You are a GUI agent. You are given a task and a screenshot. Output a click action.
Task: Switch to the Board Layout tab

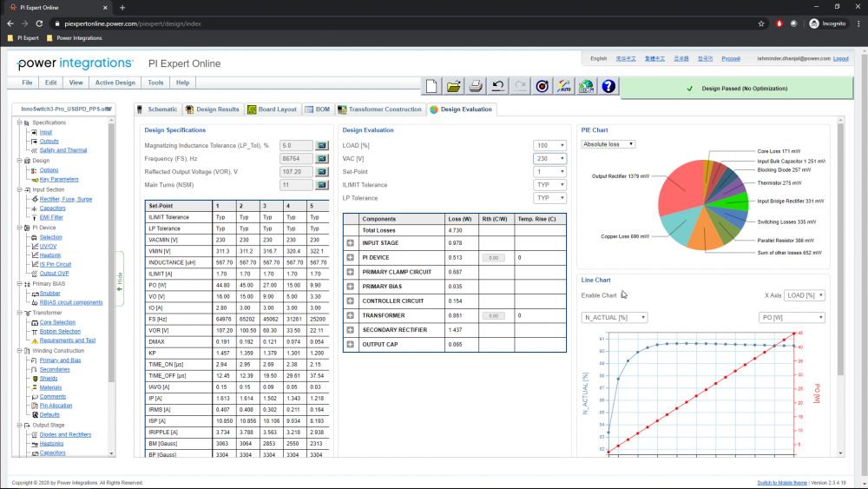coord(273,109)
